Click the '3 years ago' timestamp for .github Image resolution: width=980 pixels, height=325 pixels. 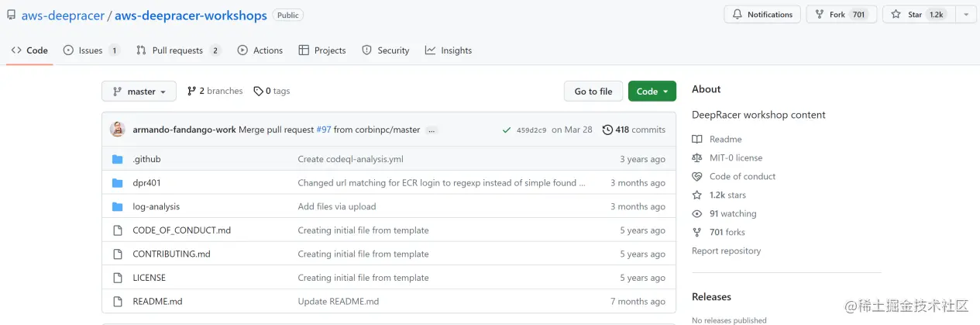tap(642, 159)
